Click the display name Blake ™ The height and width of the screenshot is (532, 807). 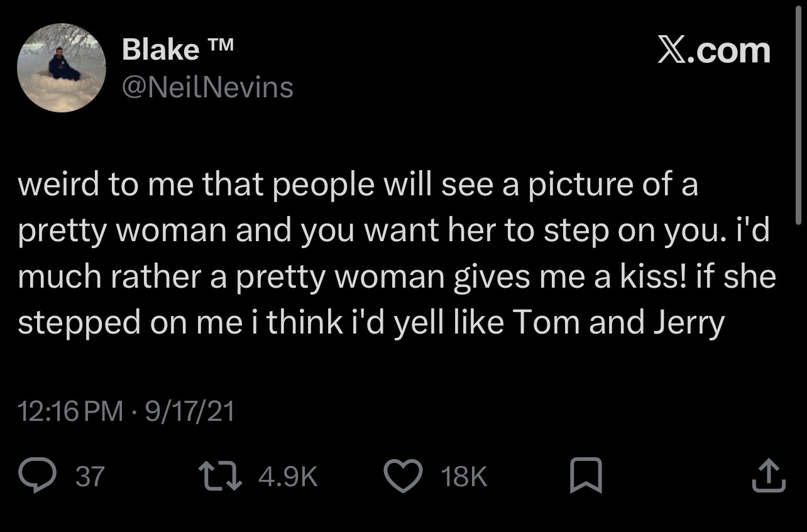point(179,49)
